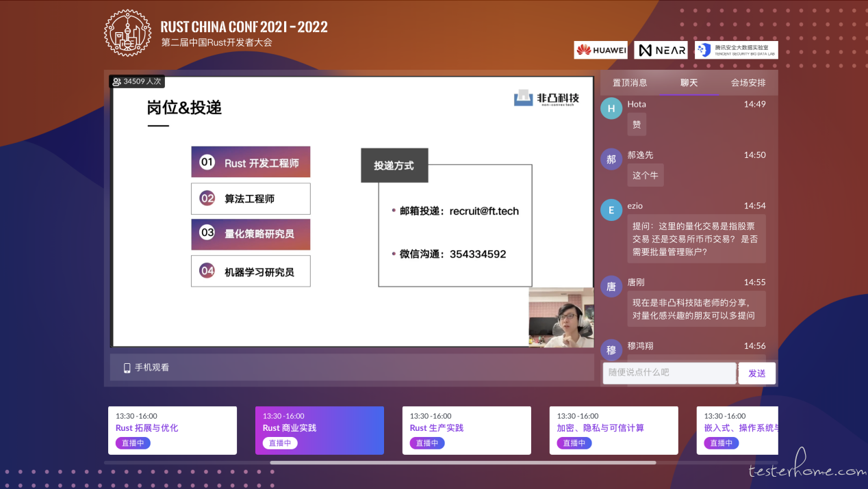Click the 02 算法工程师 item
The width and height of the screenshot is (868, 489).
pyautogui.click(x=251, y=198)
